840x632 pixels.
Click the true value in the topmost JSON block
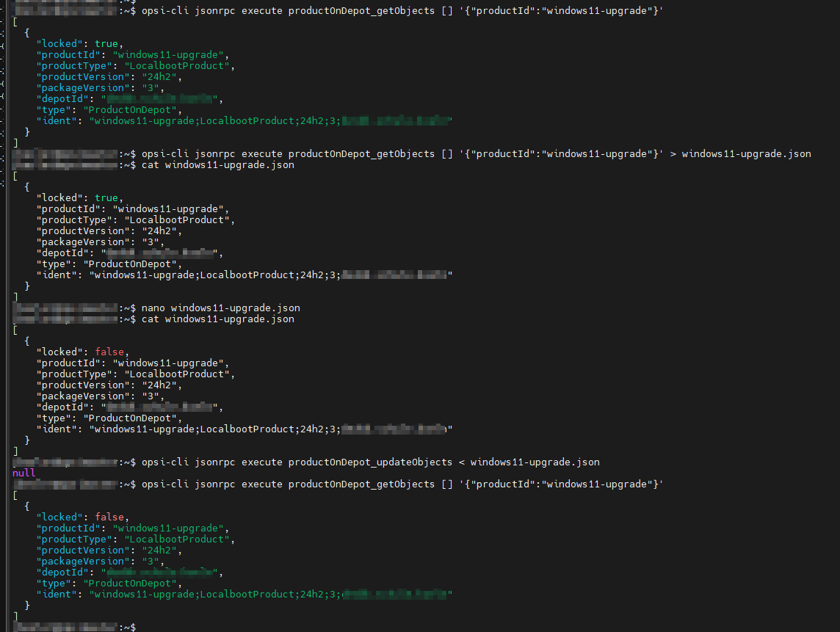pos(106,44)
